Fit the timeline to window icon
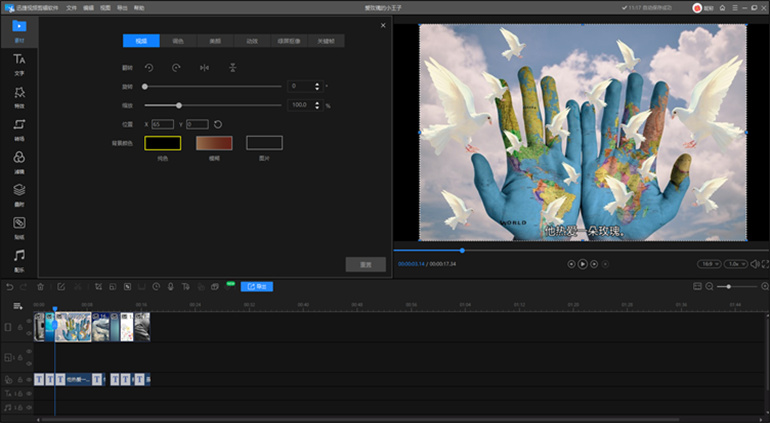The width and height of the screenshot is (770, 423). (697, 286)
